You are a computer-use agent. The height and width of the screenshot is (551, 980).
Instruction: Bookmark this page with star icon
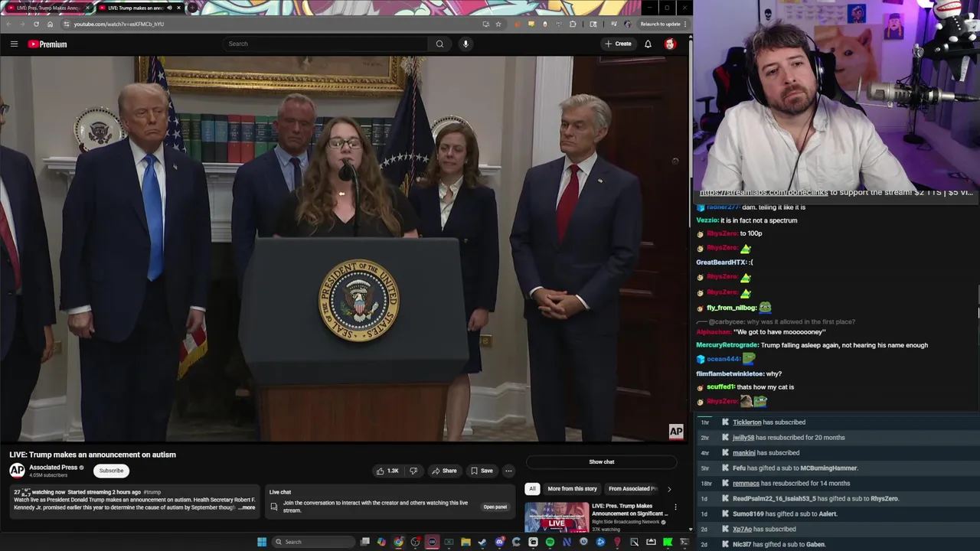click(498, 24)
